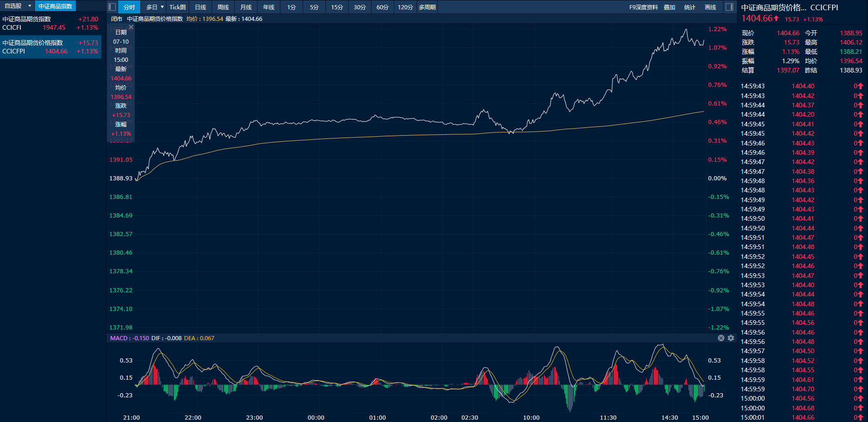Switch to 日线 daily chart
The width and height of the screenshot is (868, 422).
[200, 7]
